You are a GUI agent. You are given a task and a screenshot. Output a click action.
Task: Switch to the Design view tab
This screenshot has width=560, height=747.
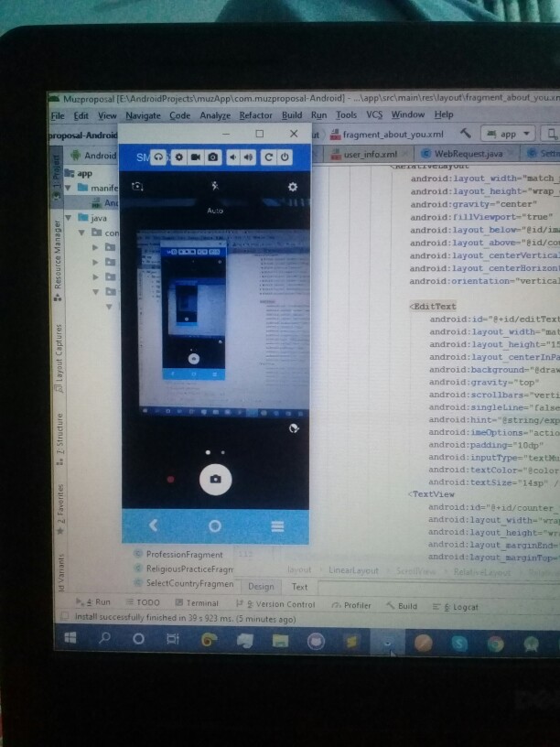click(x=260, y=587)
